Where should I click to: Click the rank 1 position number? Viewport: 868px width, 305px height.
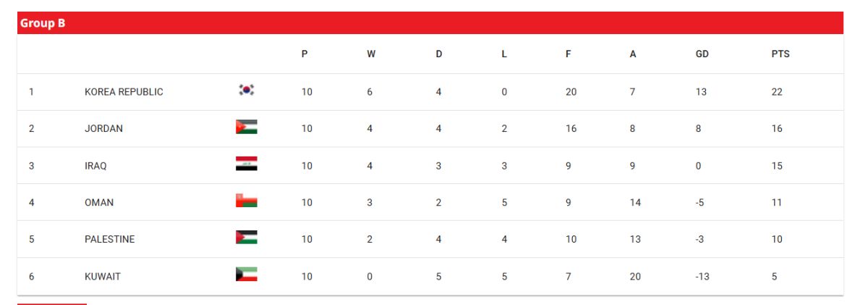point(31,92)
